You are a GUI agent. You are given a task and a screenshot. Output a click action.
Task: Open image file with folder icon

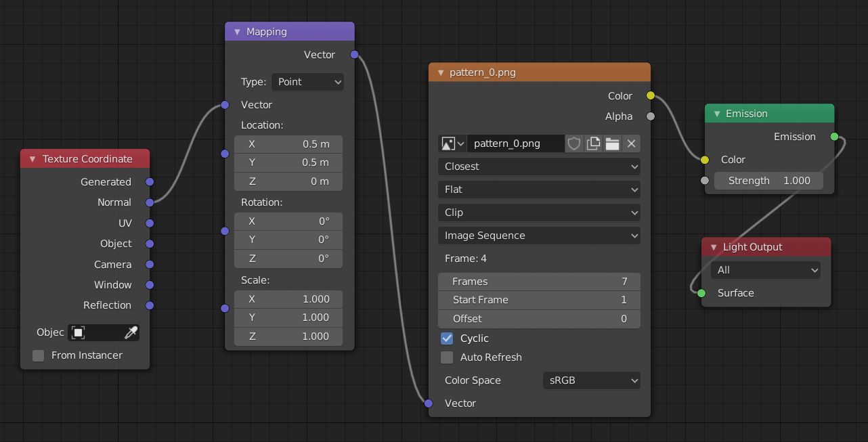click(x=612, y=143)
